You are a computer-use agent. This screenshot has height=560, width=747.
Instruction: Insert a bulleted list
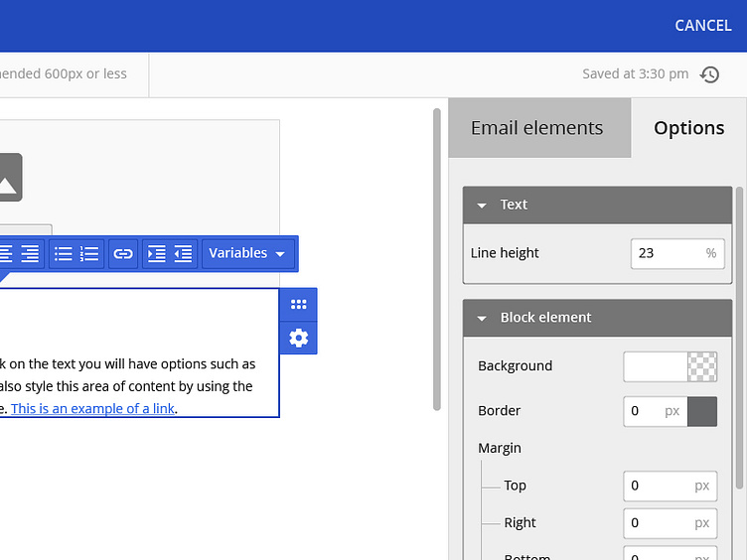[64, 253]
